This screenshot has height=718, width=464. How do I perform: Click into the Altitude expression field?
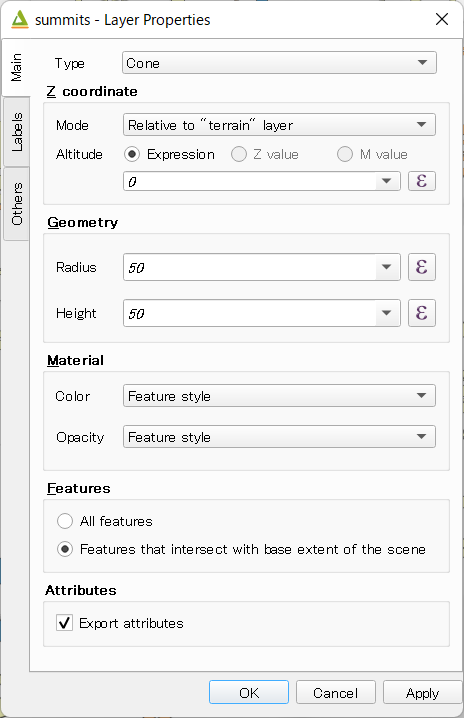click(x=250, y=181)
